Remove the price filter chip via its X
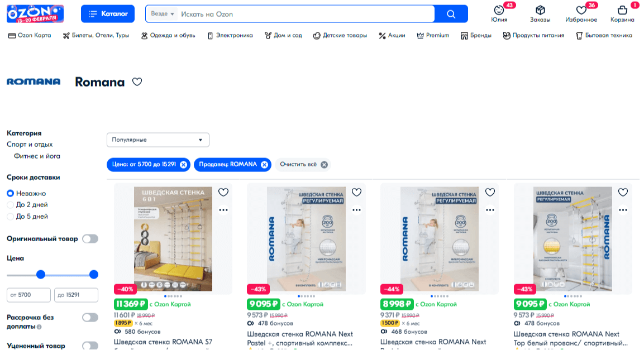The width and height of the screenshot is (644, 350). (x=183, y=165)
